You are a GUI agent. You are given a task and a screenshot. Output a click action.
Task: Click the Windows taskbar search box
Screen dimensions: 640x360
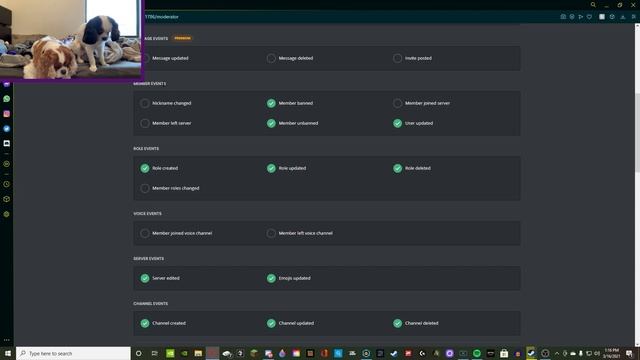coord(73,353)
